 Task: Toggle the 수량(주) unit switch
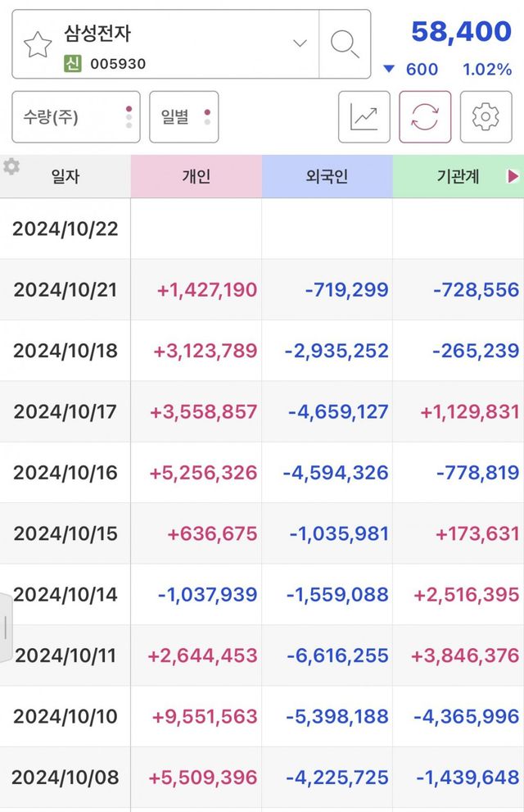coord(76,117)
